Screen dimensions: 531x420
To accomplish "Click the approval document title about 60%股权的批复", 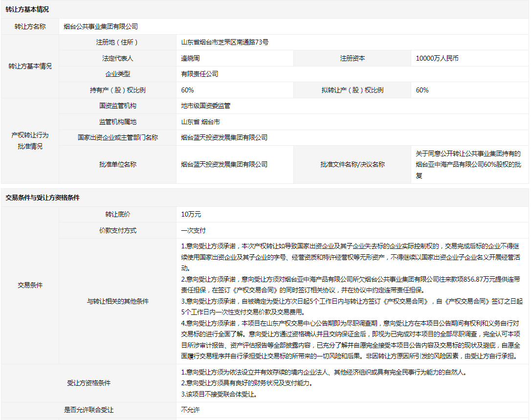I will tap(468, 164).
